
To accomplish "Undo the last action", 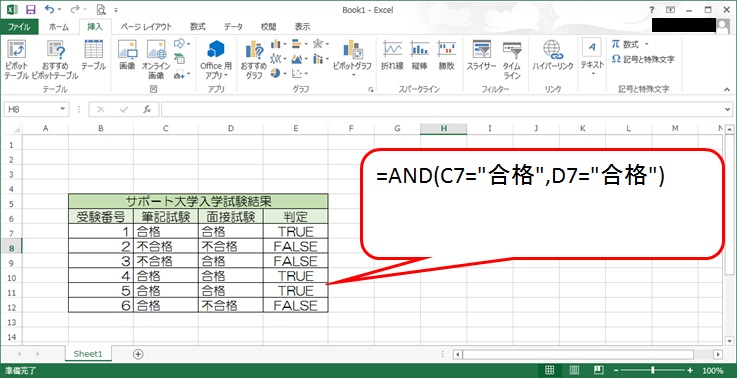I will 49,9.
